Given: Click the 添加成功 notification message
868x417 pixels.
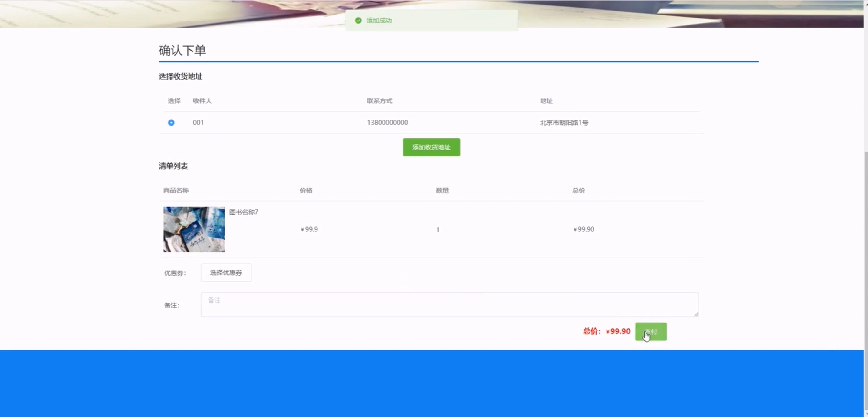Looking at the screenshot, I should pos(379,21).
